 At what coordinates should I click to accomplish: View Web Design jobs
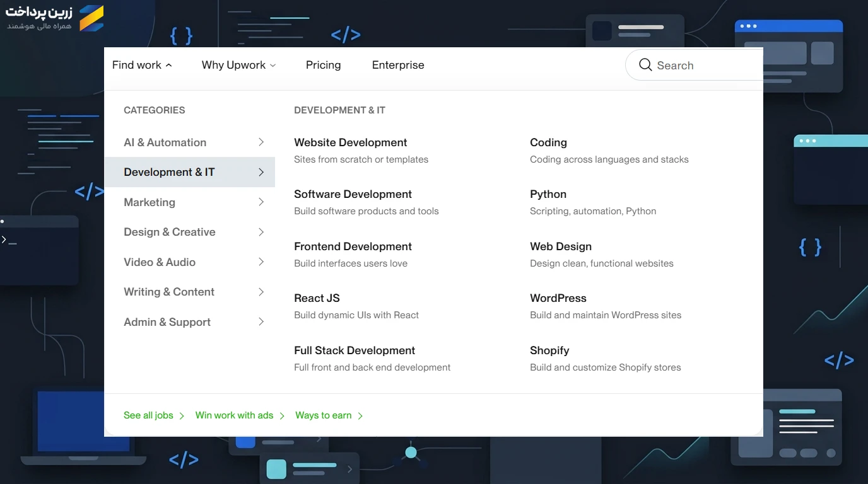point(561,246)
